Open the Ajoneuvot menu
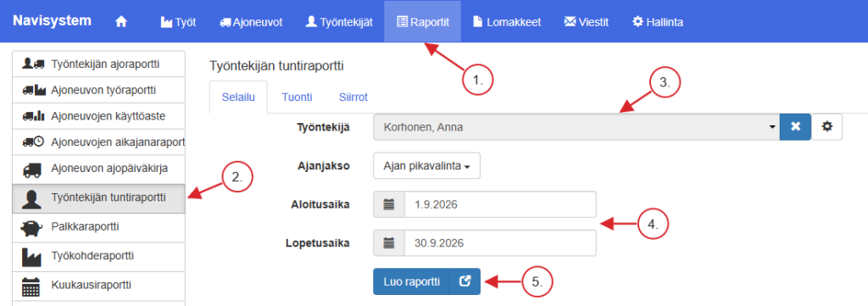This screenshot has height=306, width=868. point(251,21)
